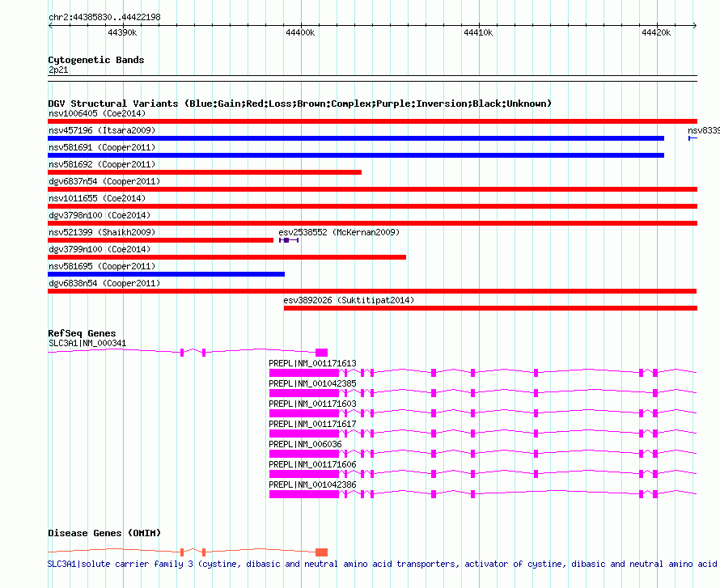Click the gene model under PREPL|NM_001171606
Viewport: 720px width, 588px height.
click(483, 474)
